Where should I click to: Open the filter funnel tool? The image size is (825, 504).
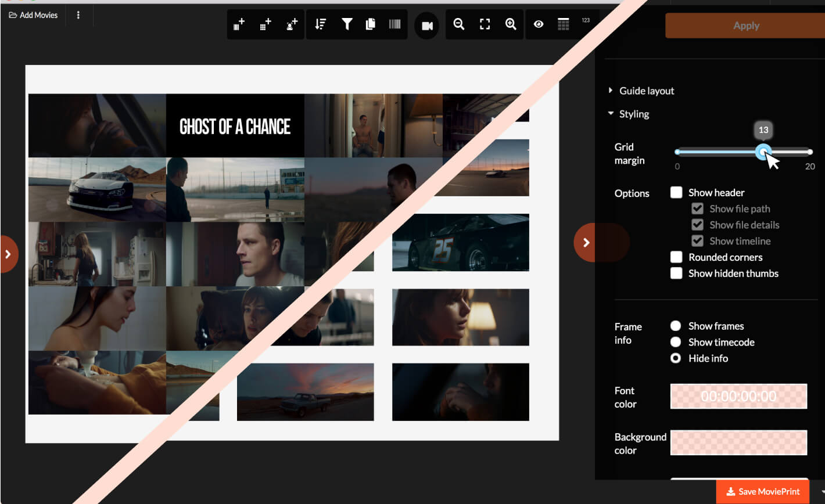pyautogui.click(x=347, y=24)
